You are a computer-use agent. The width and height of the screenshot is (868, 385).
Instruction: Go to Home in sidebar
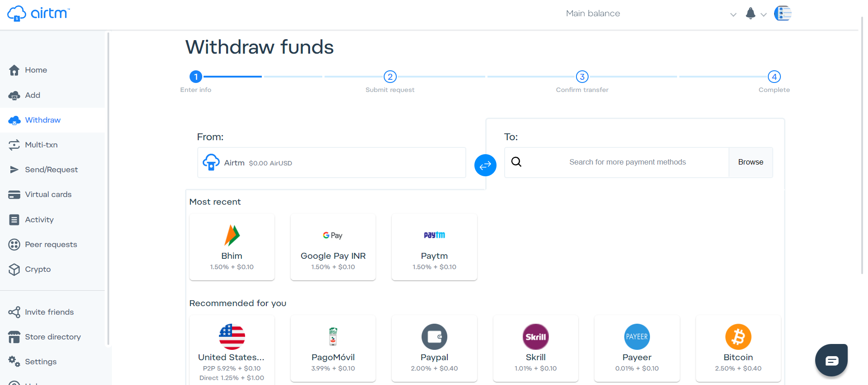pos(36,70)
